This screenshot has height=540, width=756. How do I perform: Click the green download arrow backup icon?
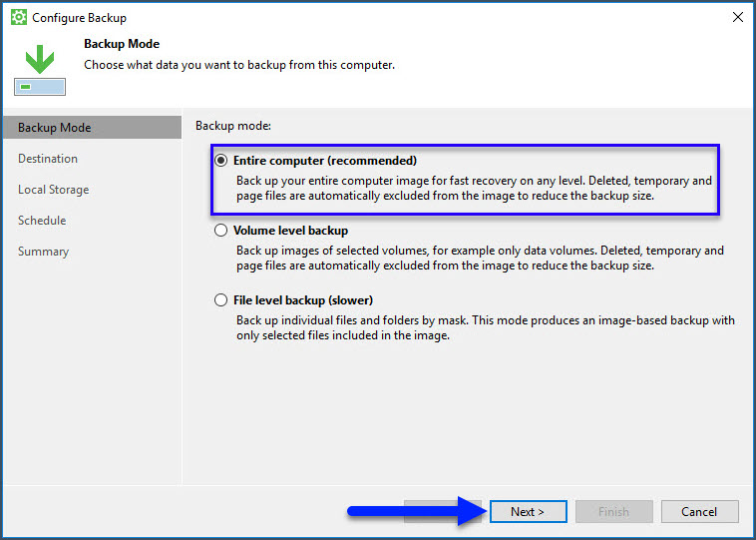pos(40,60)
